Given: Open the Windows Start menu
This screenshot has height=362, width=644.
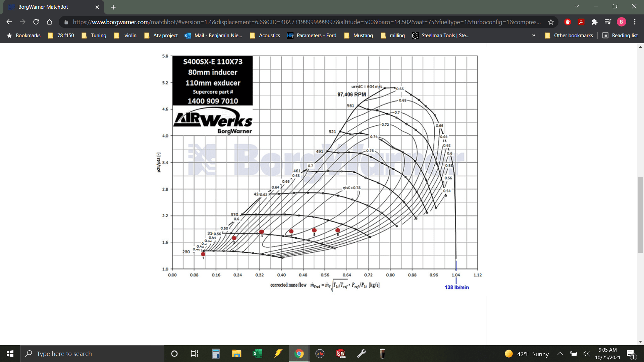Looking at the screenshot, I should tap(10, 354).
